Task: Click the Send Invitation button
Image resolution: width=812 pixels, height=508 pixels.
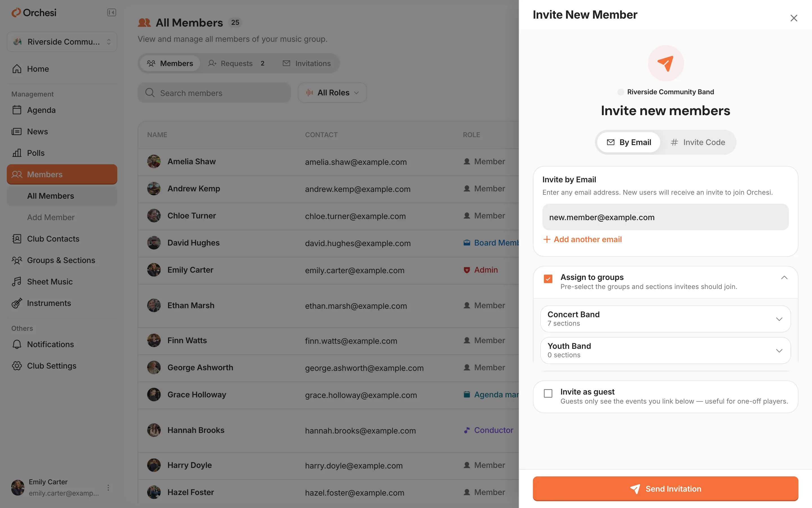Action: click(665, 489)
